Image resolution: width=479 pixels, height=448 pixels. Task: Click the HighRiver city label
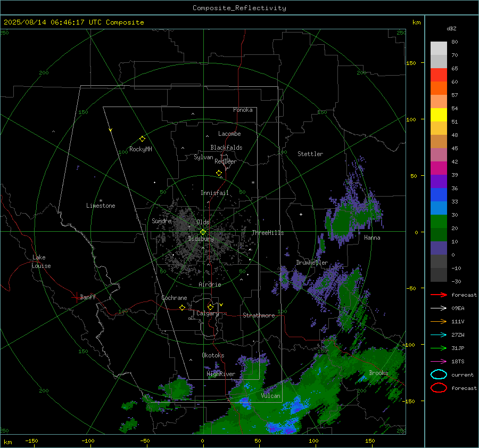pyautogui.click(x=220, y=374)
